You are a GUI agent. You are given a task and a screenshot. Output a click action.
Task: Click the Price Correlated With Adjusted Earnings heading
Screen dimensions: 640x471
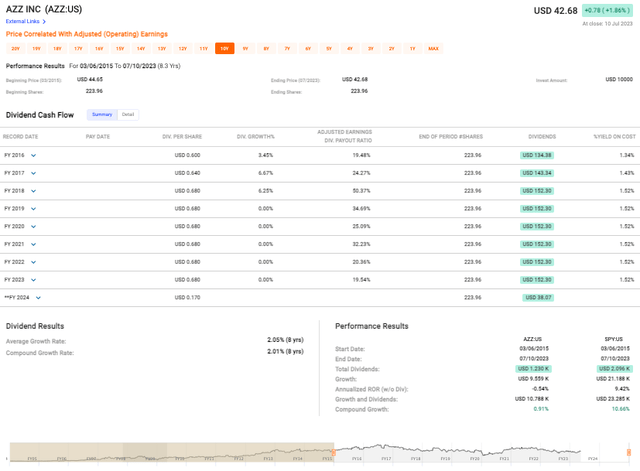pos(87,34)
